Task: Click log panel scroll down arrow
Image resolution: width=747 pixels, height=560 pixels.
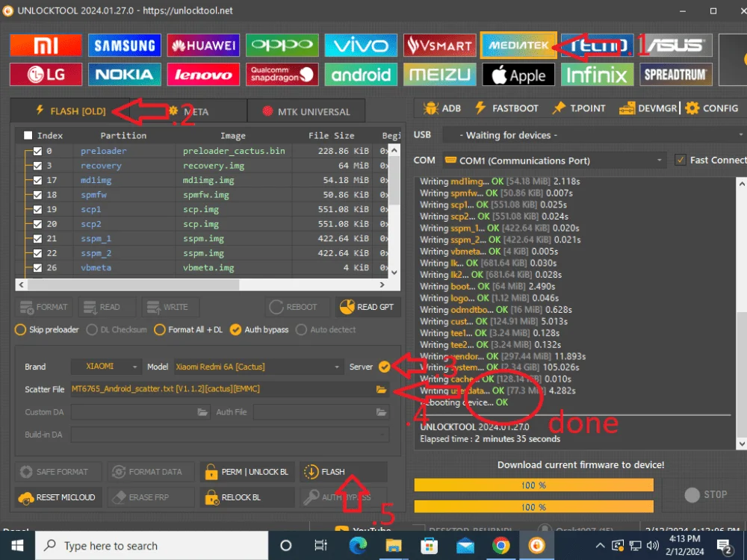Action: tap(742, 444)
